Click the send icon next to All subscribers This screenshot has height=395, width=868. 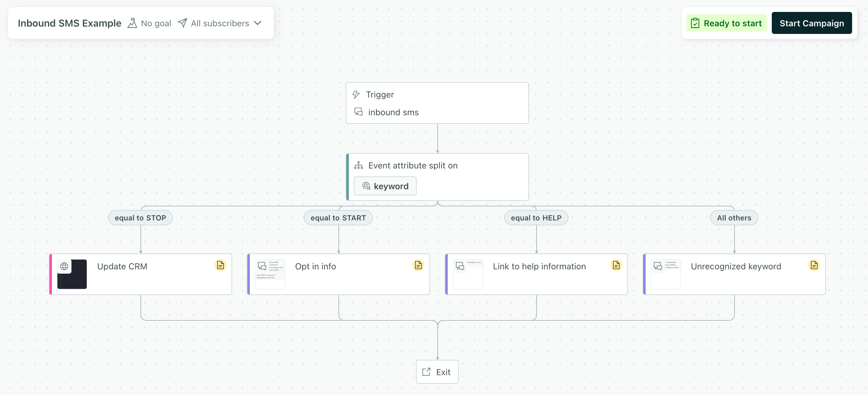[182, 23]
